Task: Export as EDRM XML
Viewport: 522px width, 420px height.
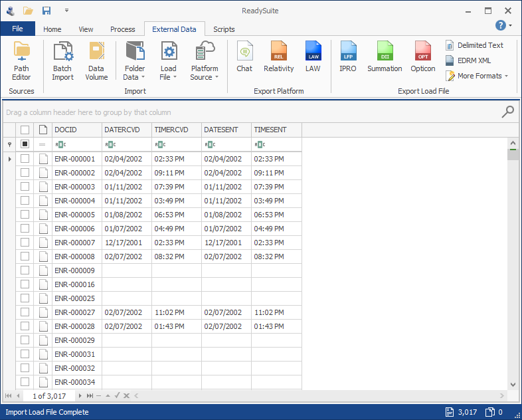Action: (468, 60)
